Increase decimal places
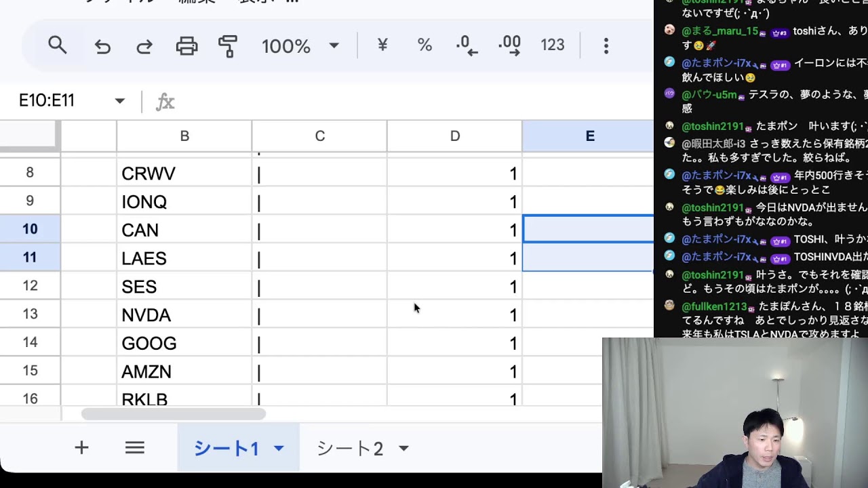Viewport: 868px width, 488px height. click(509, 45)
